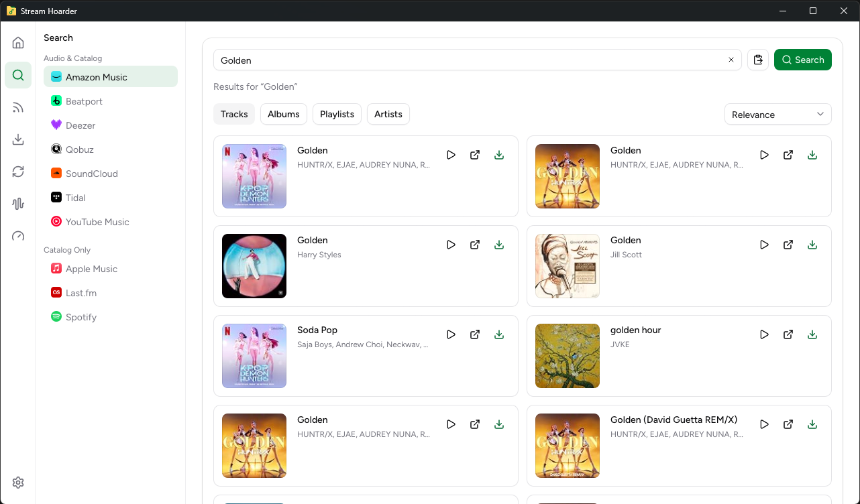
Task: Select Beatport as the search source
Action: [x=111, y=101]
